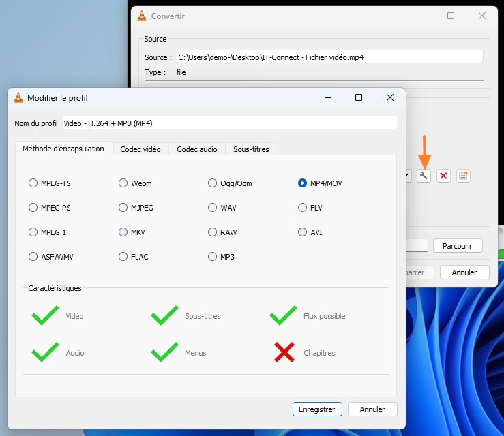Click the create new profile icon
The height and width of the screenshot is (436, 504).
tap(463, 176)
